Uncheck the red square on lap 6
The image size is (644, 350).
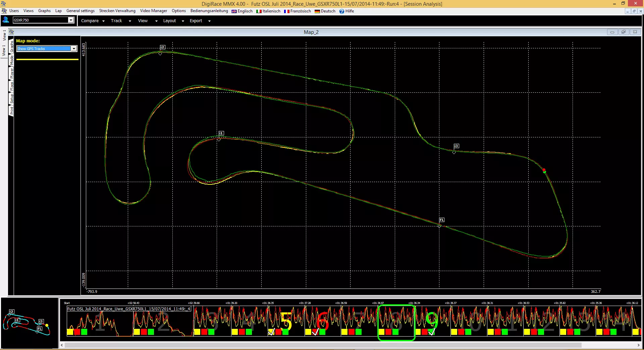point(315,332)
